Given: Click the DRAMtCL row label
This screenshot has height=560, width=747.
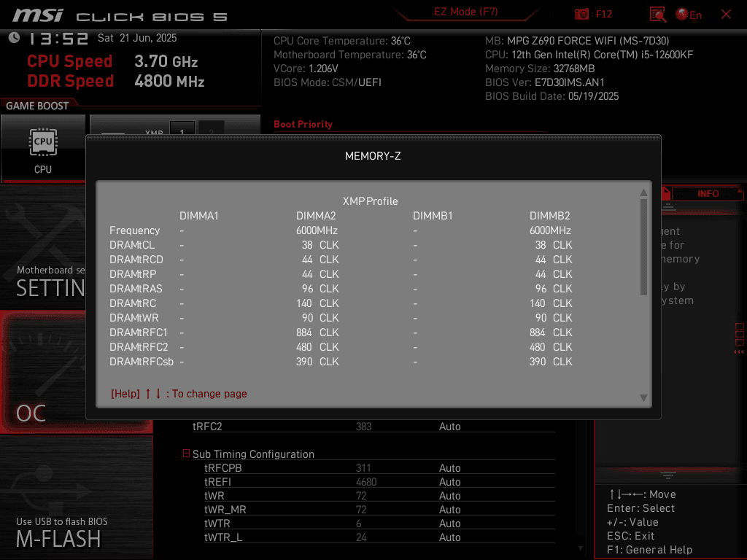Looking at the screenshot, I should [132, 245].
